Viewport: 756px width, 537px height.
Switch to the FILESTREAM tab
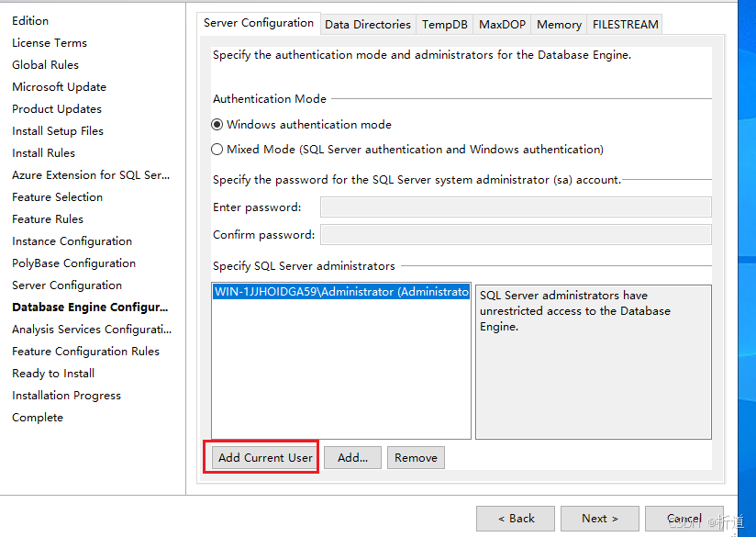coord(625,25)
